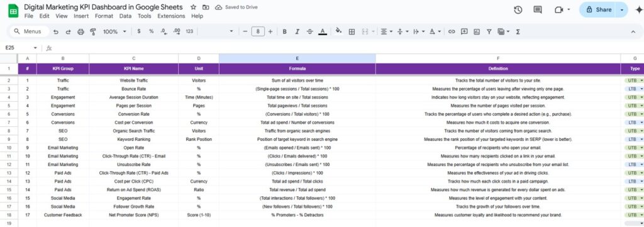Format as currency
This screenshot has width=644, height=227.
pos(139,31)
